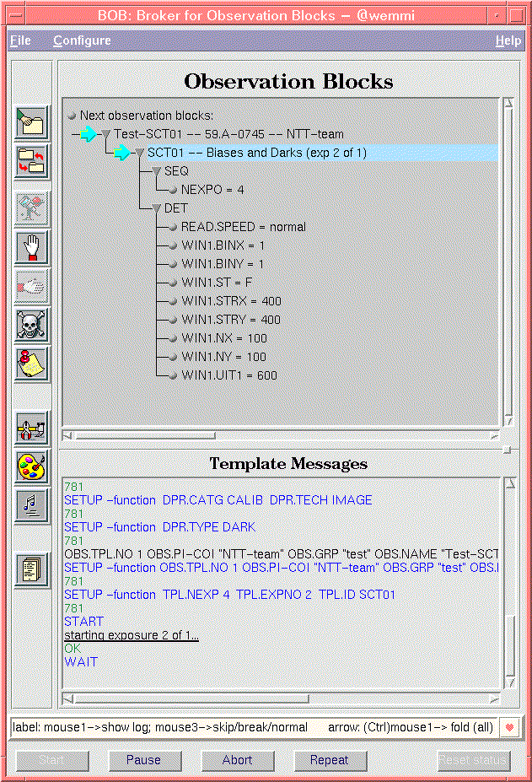The image size is (532, 782).
Task: Collapse the DET parameter group
Action: 157,208
